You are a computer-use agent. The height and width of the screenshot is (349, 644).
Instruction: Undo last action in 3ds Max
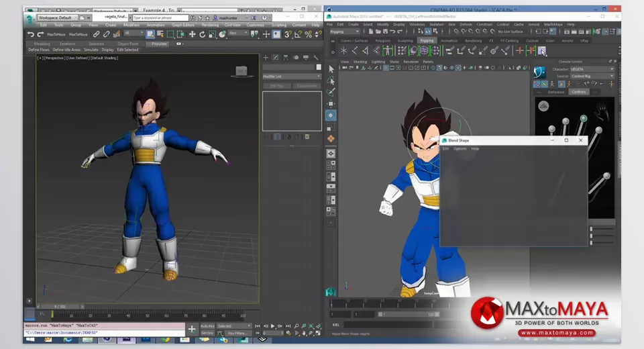click(x=31, y=34)
